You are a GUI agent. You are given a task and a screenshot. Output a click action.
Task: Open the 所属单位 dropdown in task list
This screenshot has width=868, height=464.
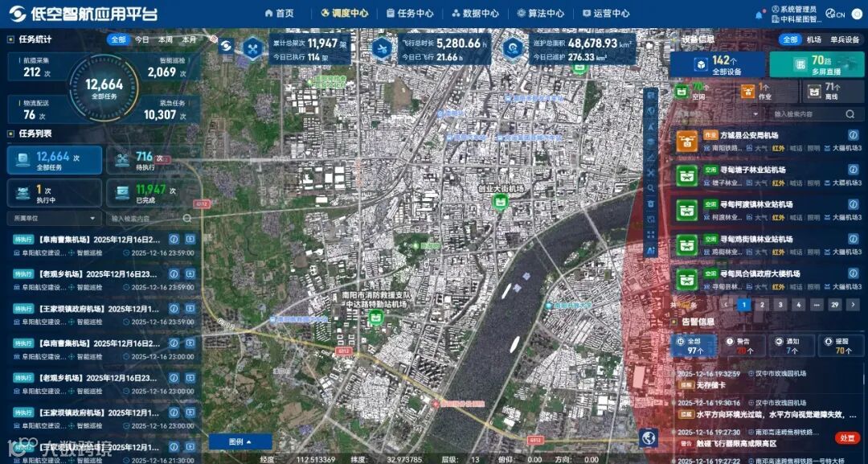pos(54,218)
